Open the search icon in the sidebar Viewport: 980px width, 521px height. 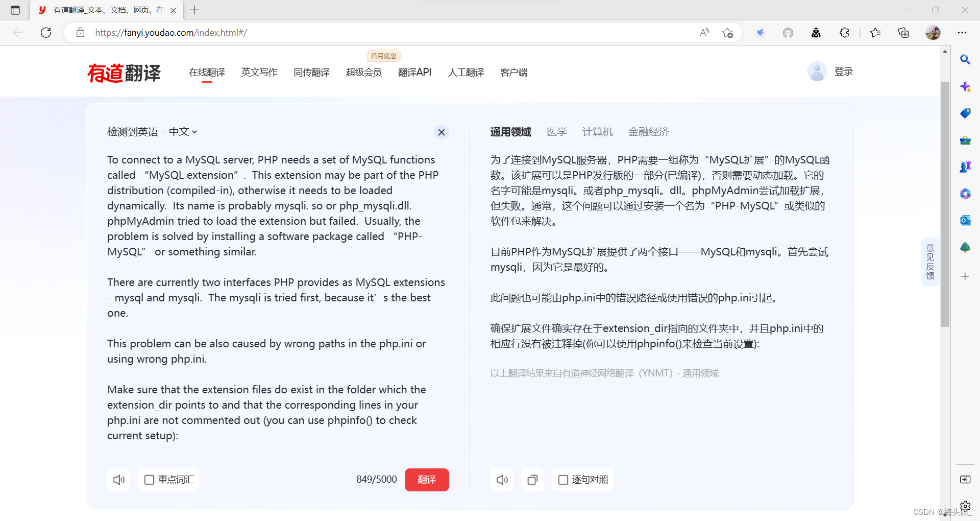(965, 60)
